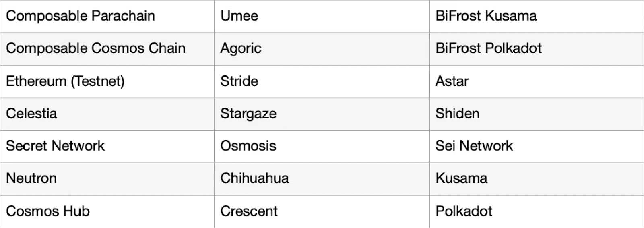This screenshot has height=228, width=644.
Task: Select the Umee table cell
Action: click(239, 16)
